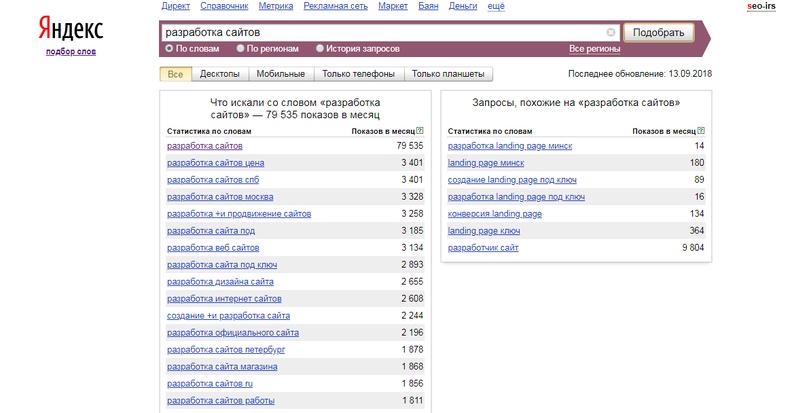This screenshot has height=413, width=807.
Task: Open the разработка веб сайтов keyword
Action: click(213, 248)
